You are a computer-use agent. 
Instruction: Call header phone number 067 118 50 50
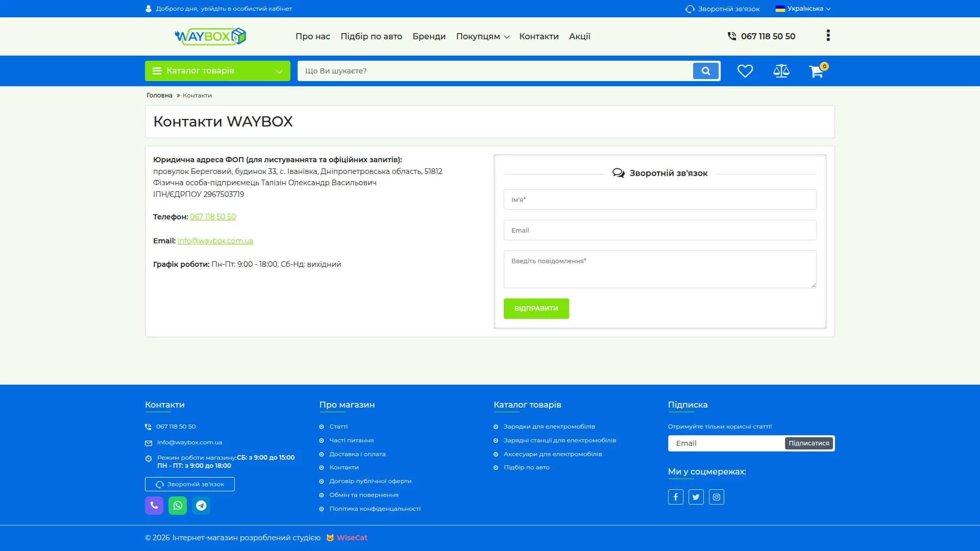(768, 36)
